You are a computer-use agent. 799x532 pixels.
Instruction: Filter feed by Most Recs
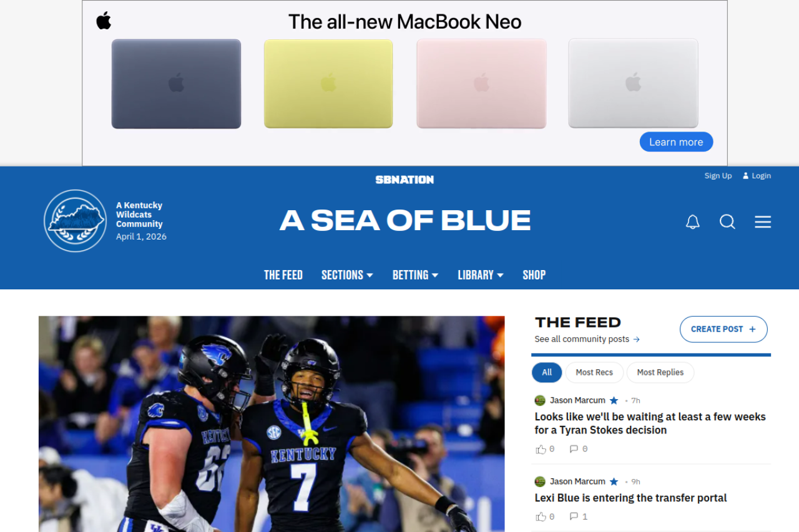(594, 372)
